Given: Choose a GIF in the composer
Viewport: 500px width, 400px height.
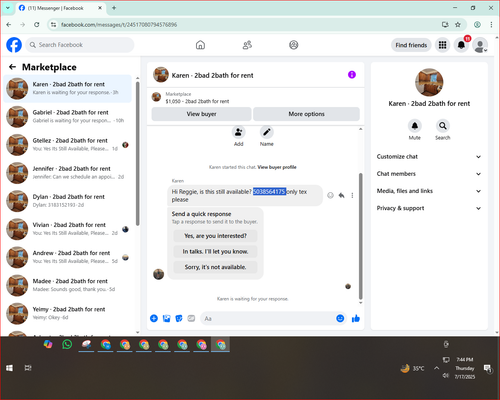Looking at the screenshot, I should click(191, 318).
